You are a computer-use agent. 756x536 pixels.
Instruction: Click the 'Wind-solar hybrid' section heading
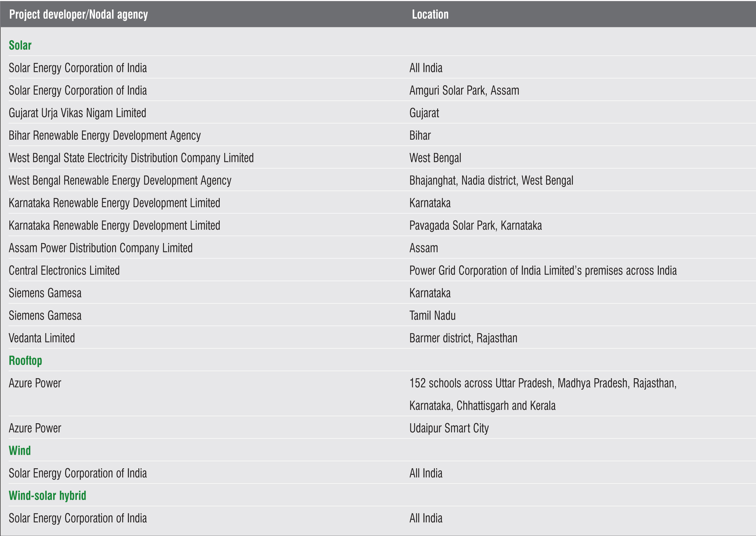click(47, 495)
